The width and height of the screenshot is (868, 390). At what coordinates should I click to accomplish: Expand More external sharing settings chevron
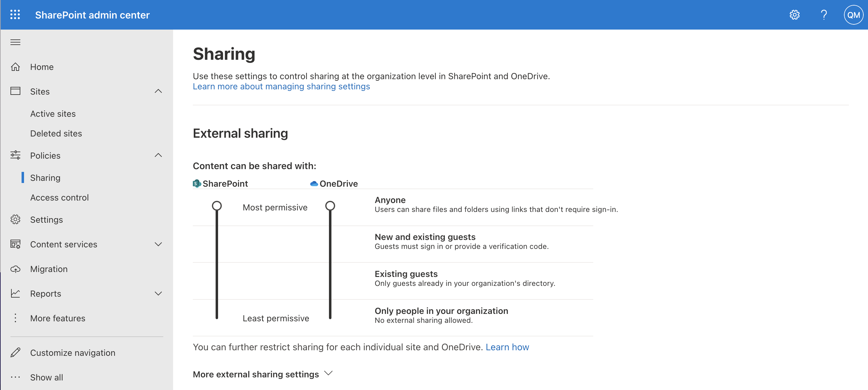[x=328, y=373]
